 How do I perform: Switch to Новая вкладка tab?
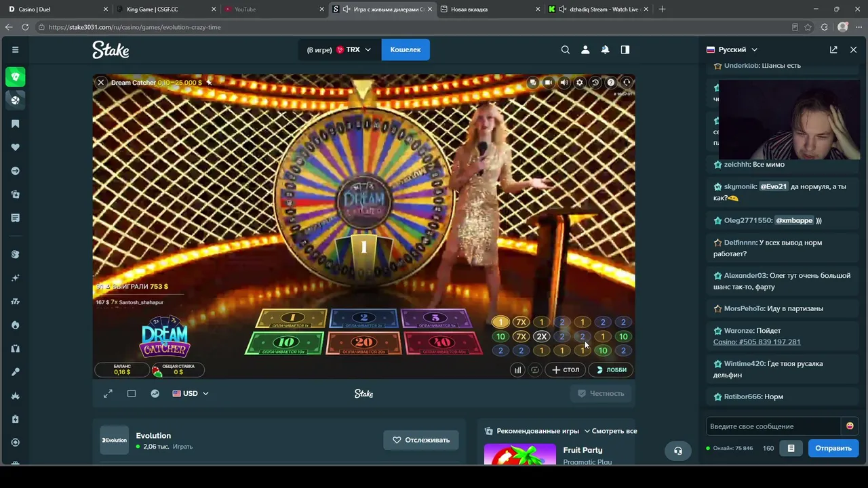[x=488, y=9]
